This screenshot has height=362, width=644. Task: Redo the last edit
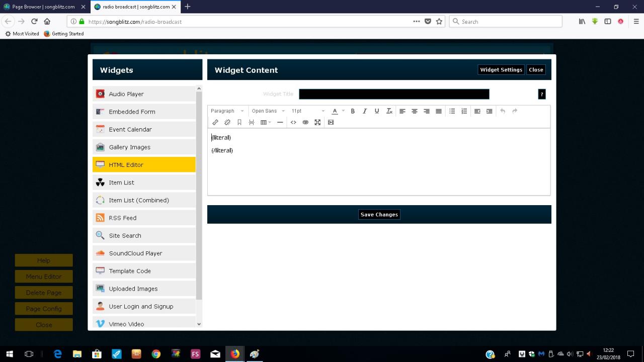tap(515, 111)
